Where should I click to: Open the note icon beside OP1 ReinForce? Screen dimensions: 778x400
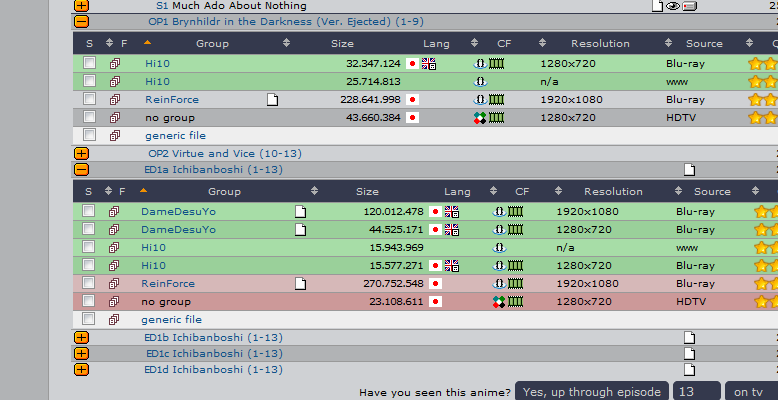(x=272, y=100)
